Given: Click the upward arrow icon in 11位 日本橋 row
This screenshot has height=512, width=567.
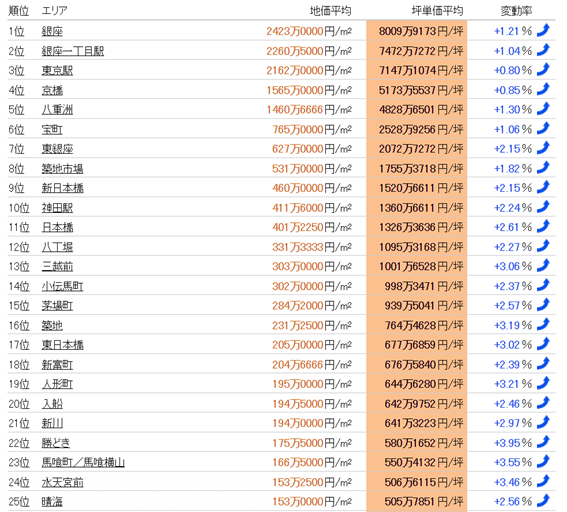Looking at the screenshot, I should [543, 226].
